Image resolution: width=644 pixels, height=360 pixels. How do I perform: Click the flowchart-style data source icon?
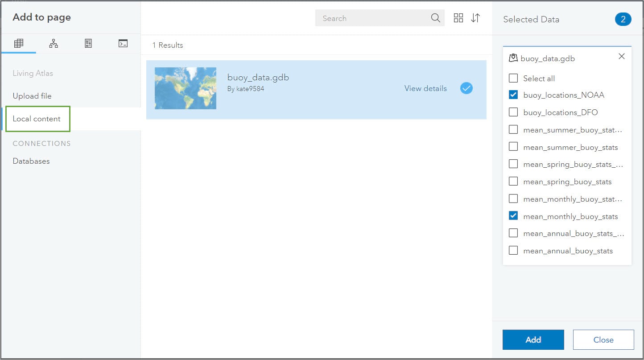click(x=53, y=43)
